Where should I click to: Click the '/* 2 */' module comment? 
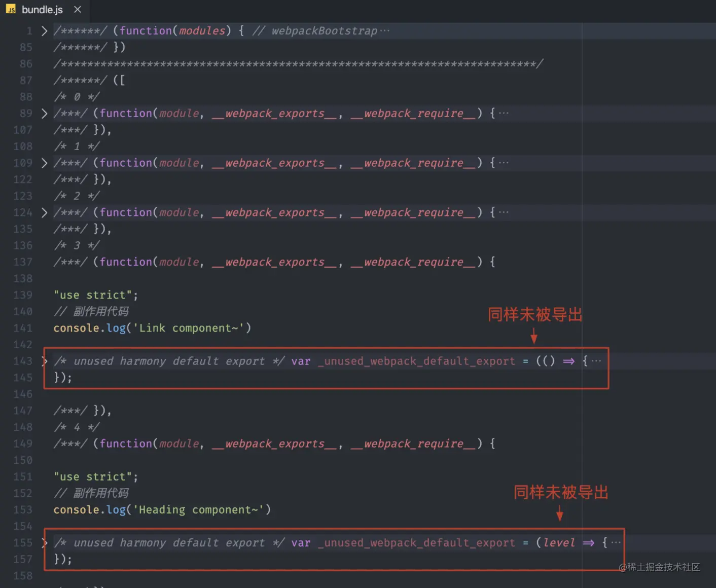click(77, 196)
